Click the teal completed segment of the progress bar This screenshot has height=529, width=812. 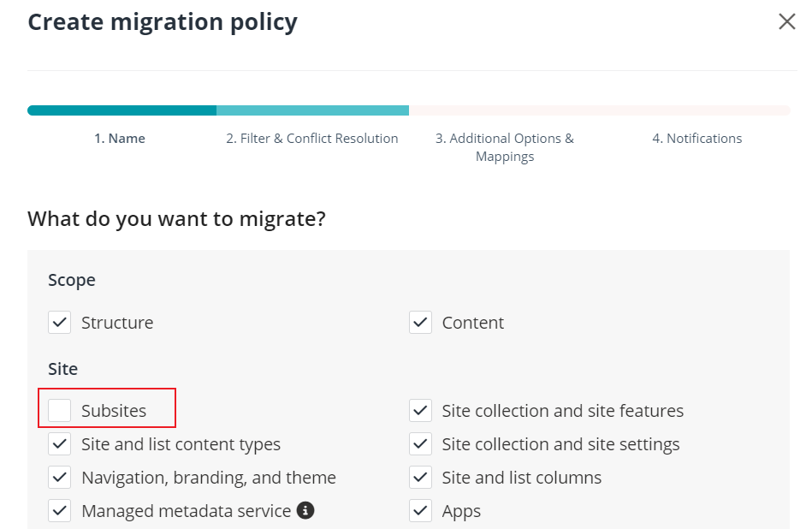click(120, 110)
